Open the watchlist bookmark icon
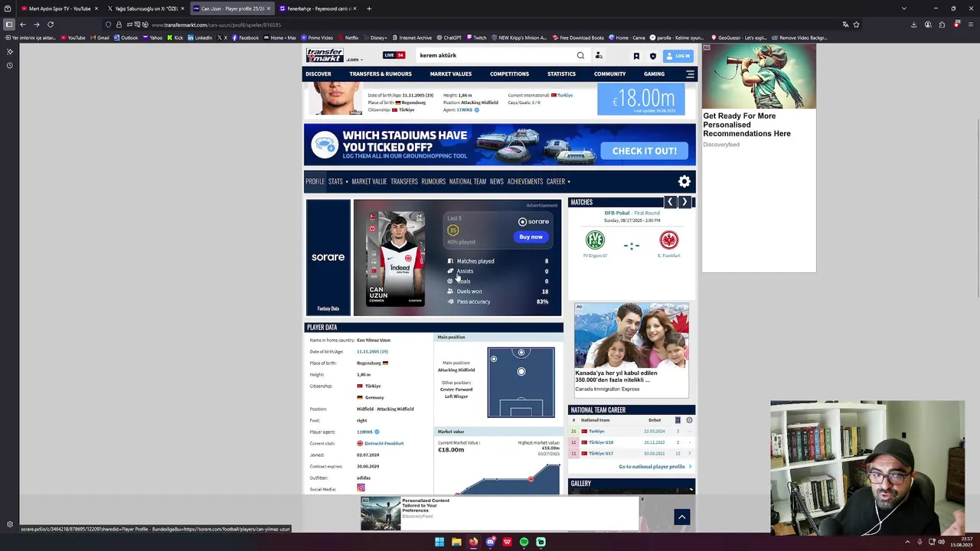Viewport: 980px width, 551px height. click(x=636, y=56)
